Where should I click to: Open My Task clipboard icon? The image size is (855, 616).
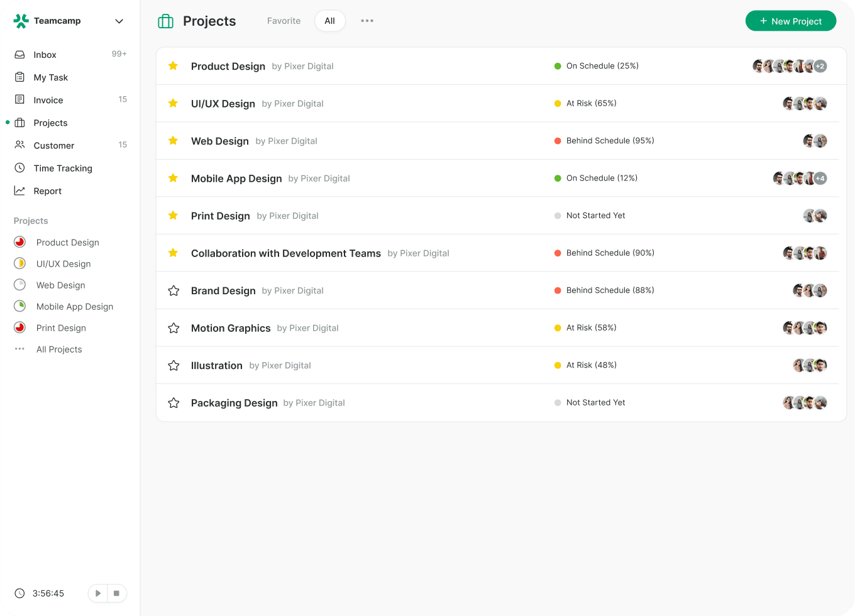pyautogui.click(x=20, y=77)
